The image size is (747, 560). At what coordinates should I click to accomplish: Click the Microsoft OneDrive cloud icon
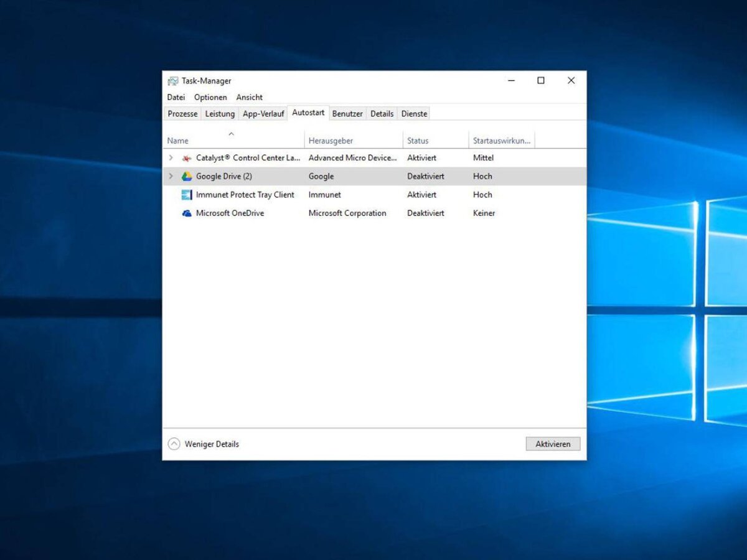pyautogui.click(x=187, y=213)
